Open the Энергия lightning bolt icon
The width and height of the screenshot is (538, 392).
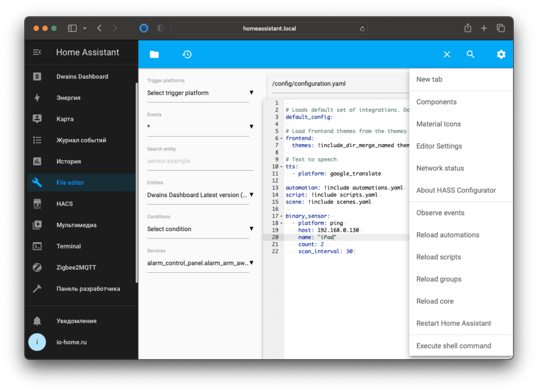[x=37, y=98]
